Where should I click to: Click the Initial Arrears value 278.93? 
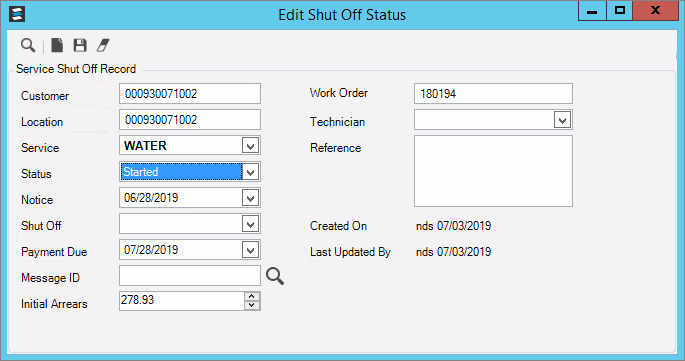tap(138, 300)
